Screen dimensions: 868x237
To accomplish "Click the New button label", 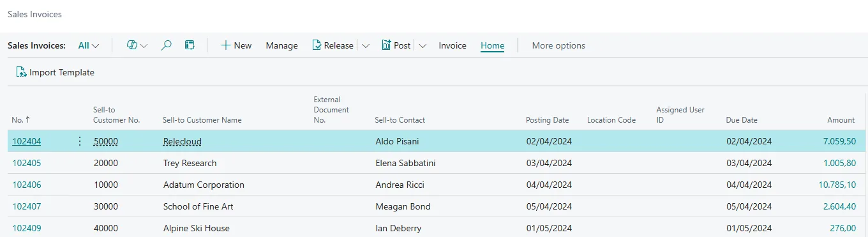I will tap(243, 45).
